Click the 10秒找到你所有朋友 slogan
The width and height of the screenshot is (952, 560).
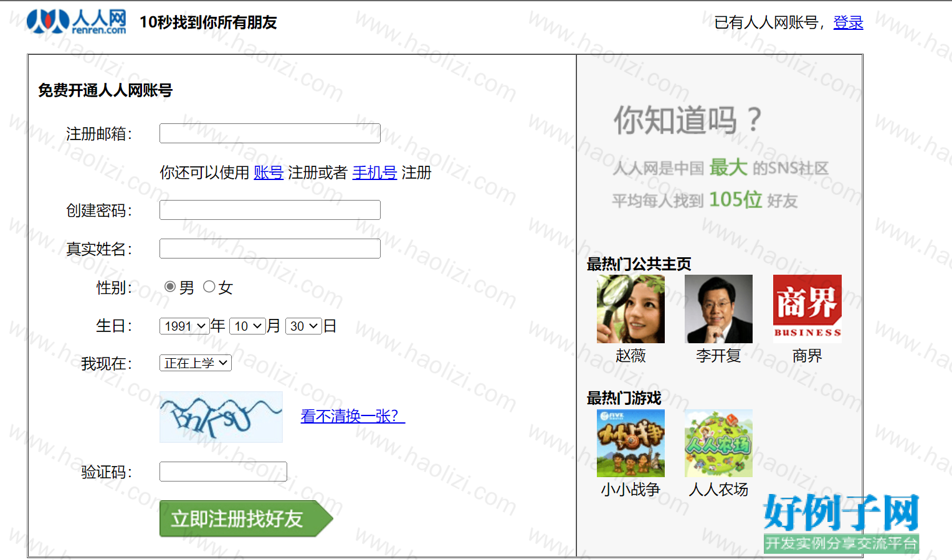tap(208, 22)
